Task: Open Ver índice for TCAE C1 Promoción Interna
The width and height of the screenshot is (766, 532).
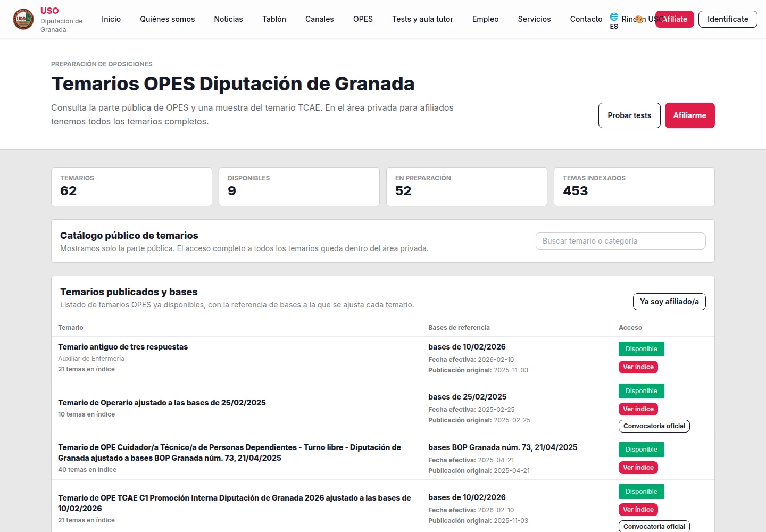Action: click(x=638, y=510)
